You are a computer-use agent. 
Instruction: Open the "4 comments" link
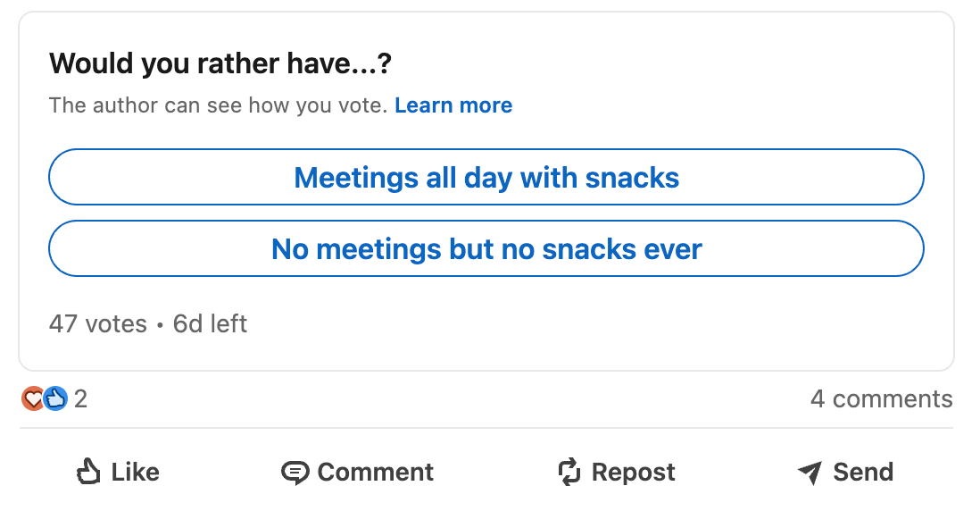881,398
